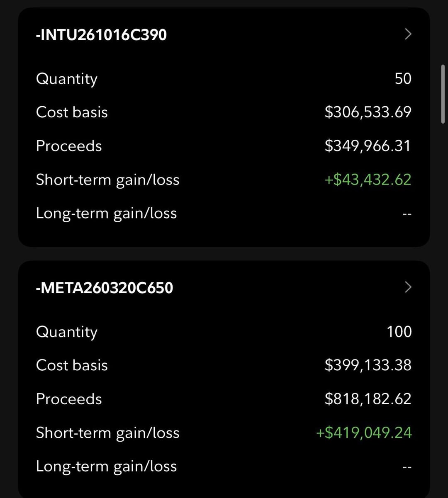The image size is (448, 498).
Task: Expand the INTU261016C390 position chevron
Action: (x=408, y=34)
